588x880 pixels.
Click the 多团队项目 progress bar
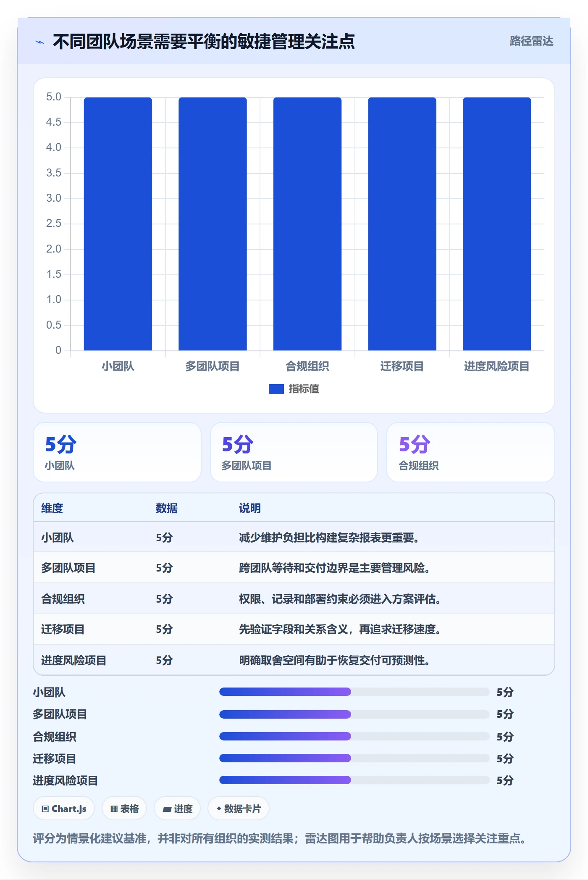[x=354, y=714]
